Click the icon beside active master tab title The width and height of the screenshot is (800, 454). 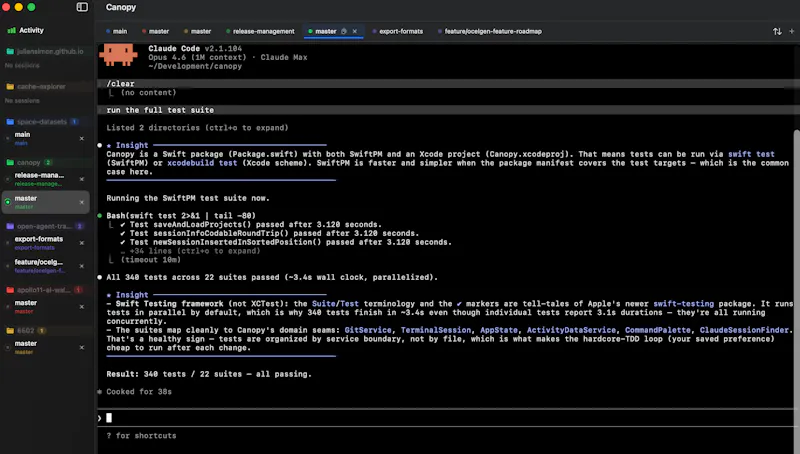(x=344, y=31)
